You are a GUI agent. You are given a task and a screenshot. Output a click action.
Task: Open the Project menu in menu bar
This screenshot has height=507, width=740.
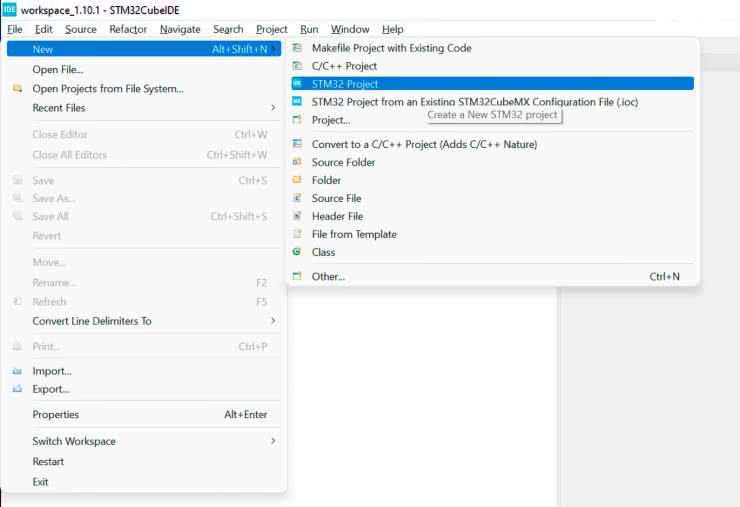[x=271, y=30]
